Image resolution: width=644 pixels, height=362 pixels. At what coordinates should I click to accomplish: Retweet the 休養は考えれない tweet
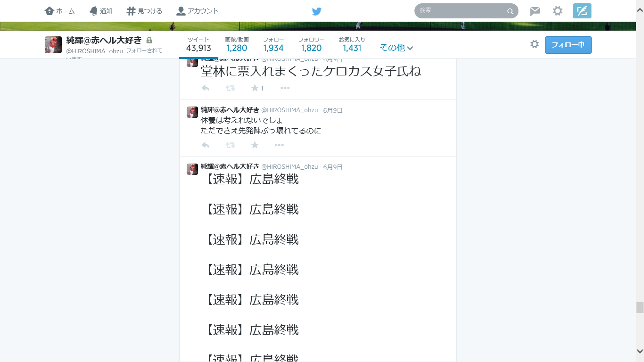pos(230,145)
